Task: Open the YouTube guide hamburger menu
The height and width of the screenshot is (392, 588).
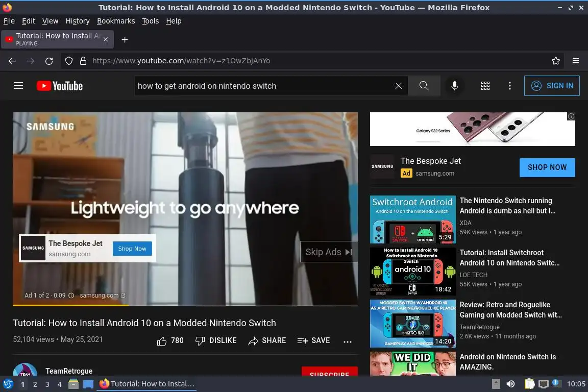Action: (x=18, y=86)
